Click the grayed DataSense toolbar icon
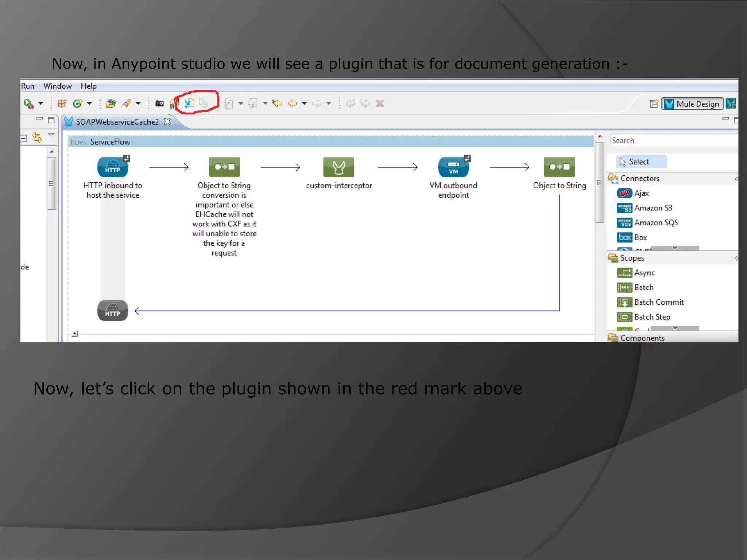Image resolution: width=747 pixels, height=560 pixels. 203,103
